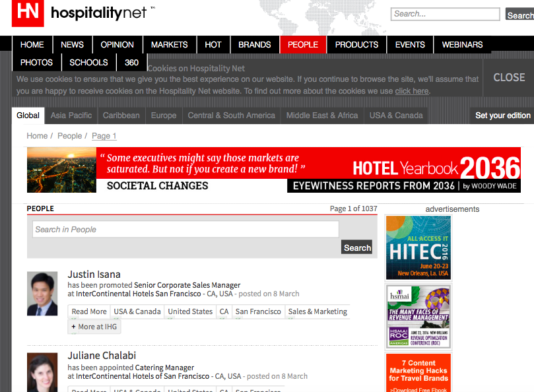This screenshot has height=392, width=534.
Task: Open Juliane Chalabi's profile photo
Action: (x=42, y=373)
